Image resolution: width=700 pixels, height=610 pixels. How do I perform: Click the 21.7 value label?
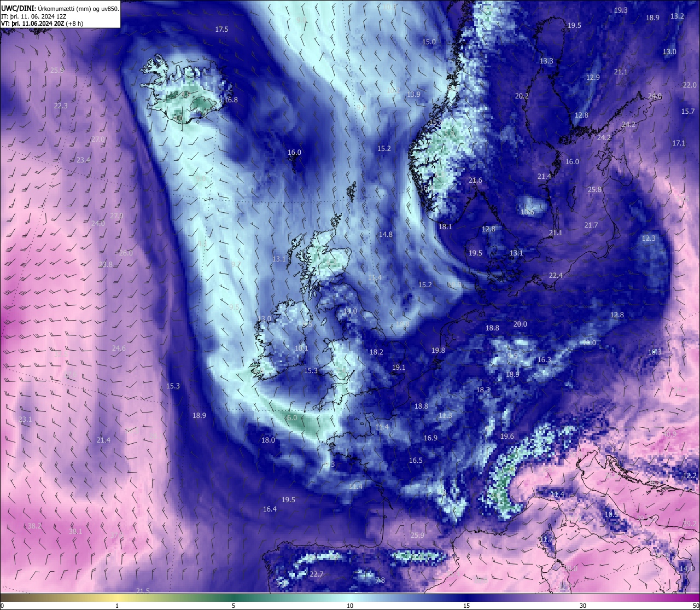click(x=591, y=225)
